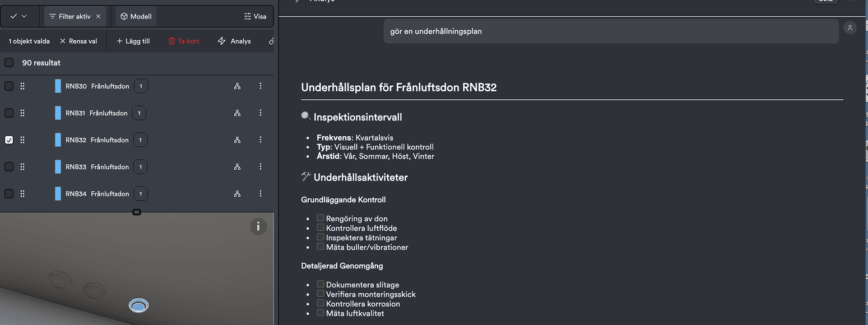Expand the checkmark dropdown in top toolbar
Image resolution: width=868 pixels, height=325 pixels.
(19, 16)
